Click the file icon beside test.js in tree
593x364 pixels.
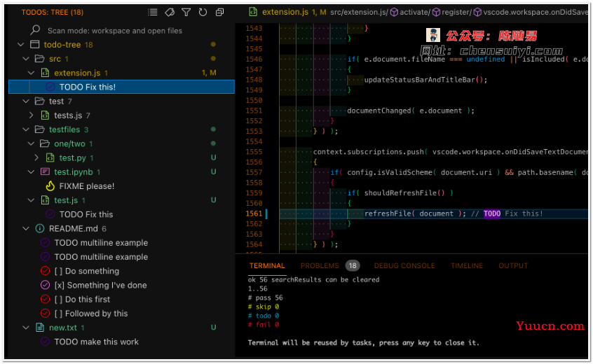coord(45,200)
